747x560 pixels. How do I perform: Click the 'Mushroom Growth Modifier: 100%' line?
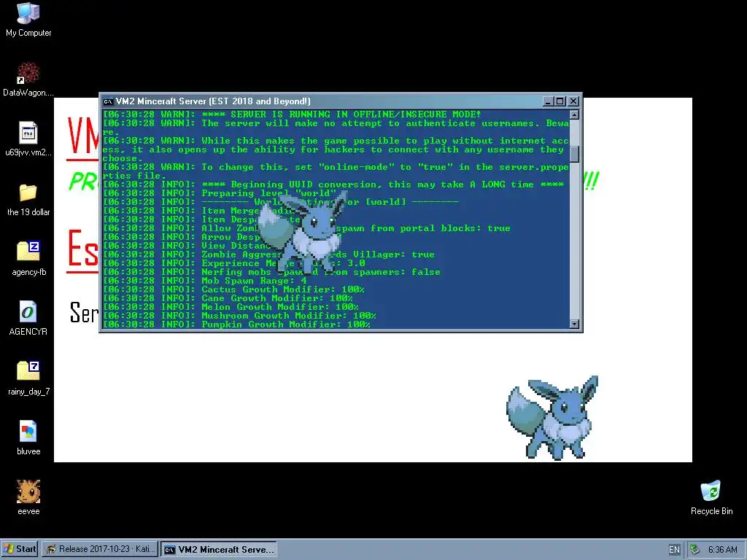pos(239,315)
